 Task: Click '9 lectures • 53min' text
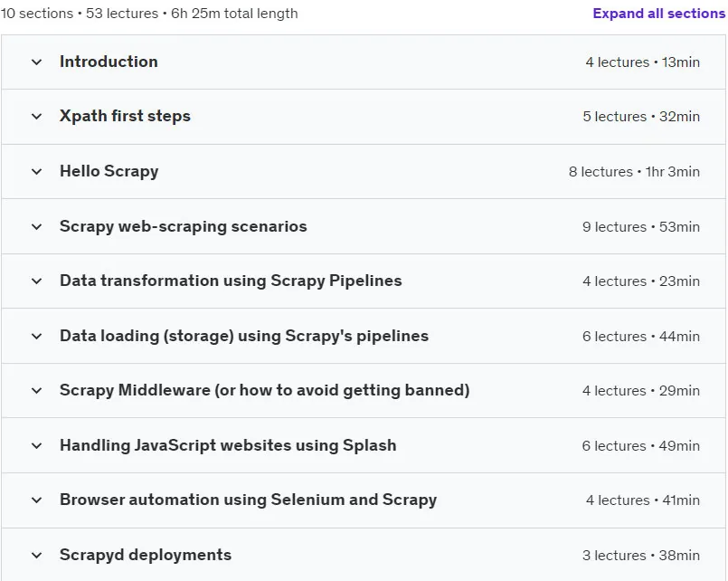pyautogui.click(x=641, y=227)
